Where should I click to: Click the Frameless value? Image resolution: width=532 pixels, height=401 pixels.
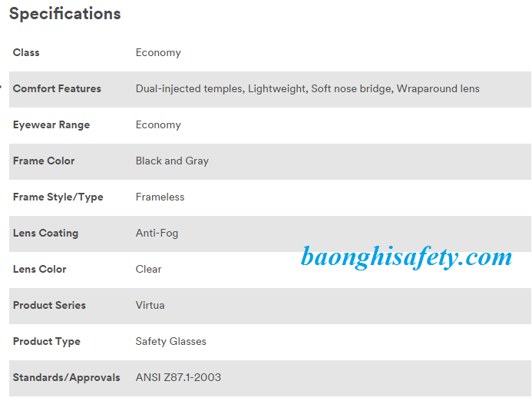pos(160,197)
